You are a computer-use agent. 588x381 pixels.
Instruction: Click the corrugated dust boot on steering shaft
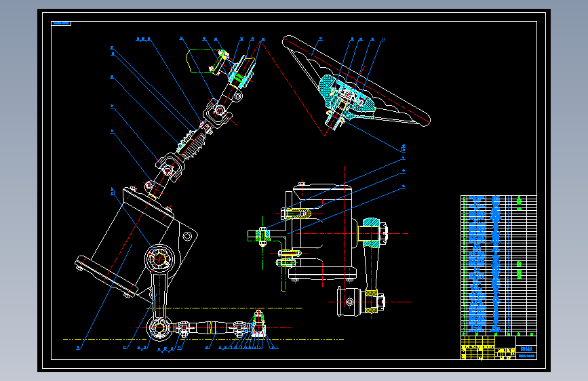click(x=192, y=144)
